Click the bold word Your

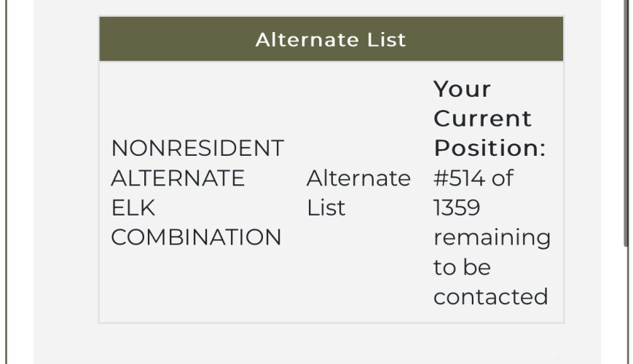pos(463,89)
